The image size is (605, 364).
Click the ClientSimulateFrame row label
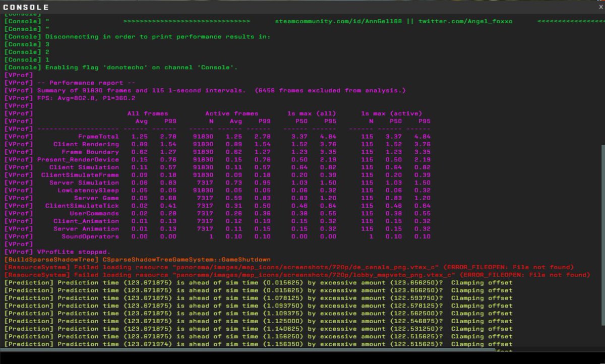pyautogui.click(x=80, y=175)
